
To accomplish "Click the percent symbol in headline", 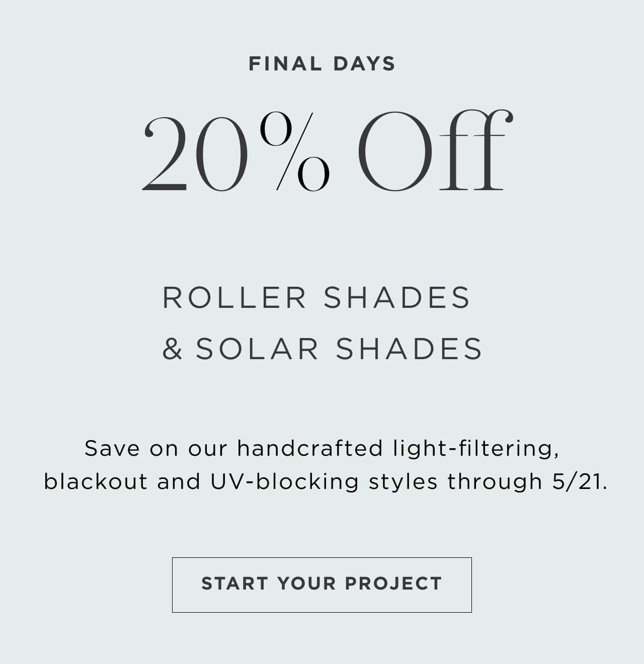I will 295,151.
